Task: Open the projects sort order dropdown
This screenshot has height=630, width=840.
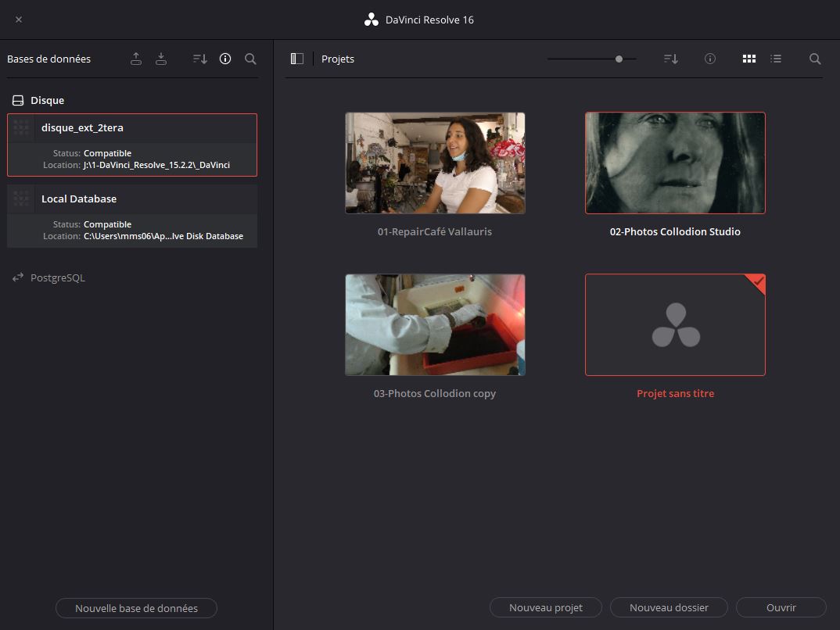Action: point(671,59)
